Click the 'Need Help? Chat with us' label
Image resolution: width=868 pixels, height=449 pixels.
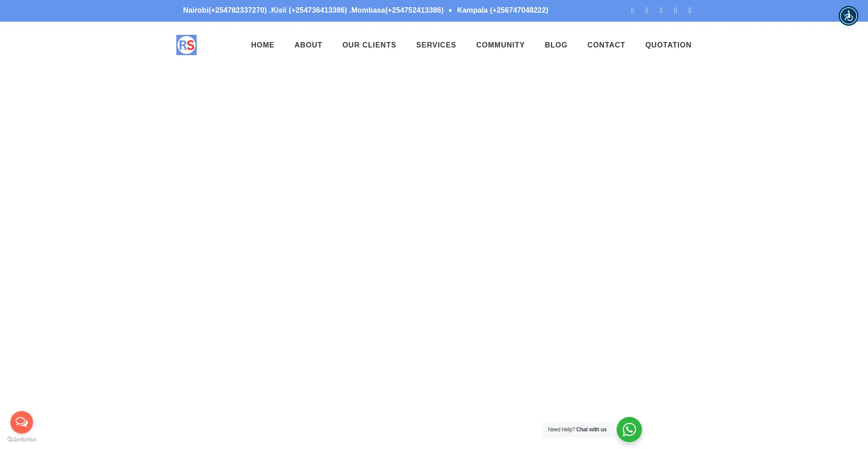(x=577, y=430)
